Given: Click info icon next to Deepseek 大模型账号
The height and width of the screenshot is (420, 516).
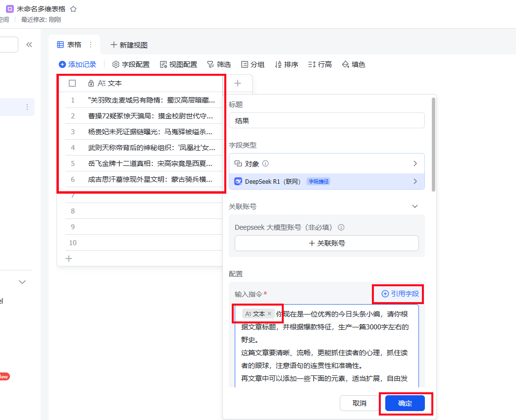Looking at the screenshot, I should coord(341,227).
